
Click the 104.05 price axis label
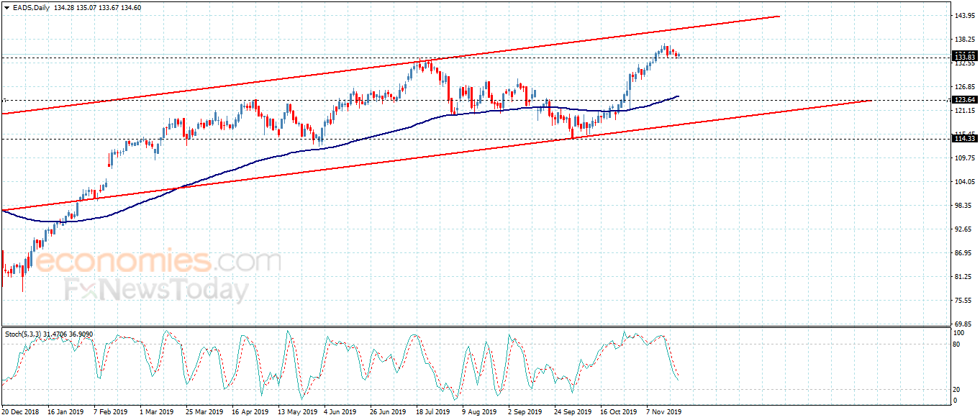(964, 182)
